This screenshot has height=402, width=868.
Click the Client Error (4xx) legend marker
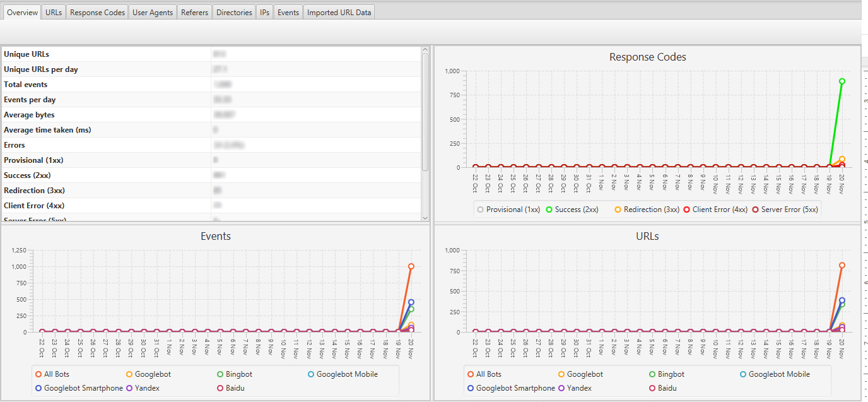point(686,210)
